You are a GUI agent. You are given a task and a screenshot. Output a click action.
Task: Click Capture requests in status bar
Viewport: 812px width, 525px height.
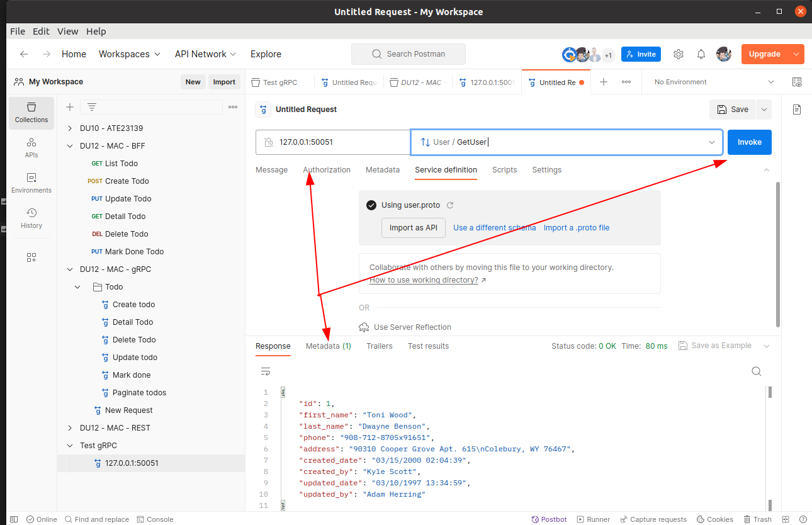[653, 519]
